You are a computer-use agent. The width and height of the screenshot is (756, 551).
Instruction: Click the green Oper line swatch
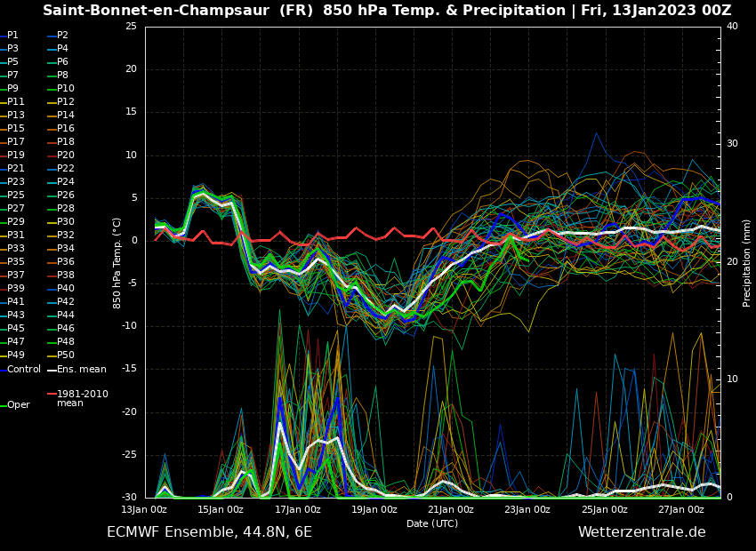[x=3, y=405]
